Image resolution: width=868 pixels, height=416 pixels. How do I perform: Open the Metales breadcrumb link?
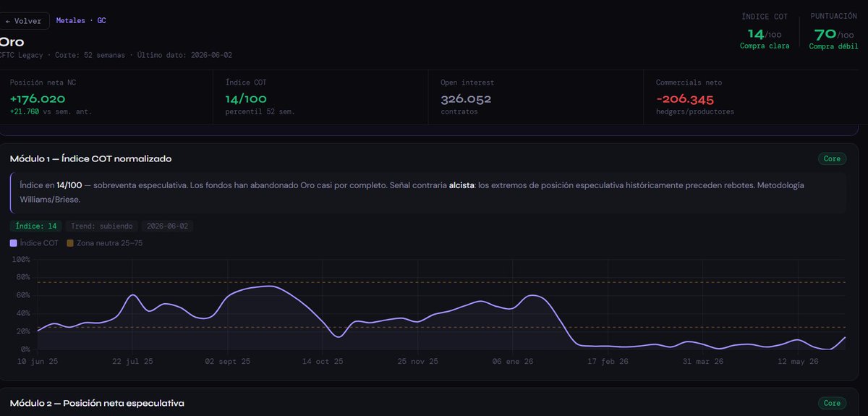click(x=70, y=21)
